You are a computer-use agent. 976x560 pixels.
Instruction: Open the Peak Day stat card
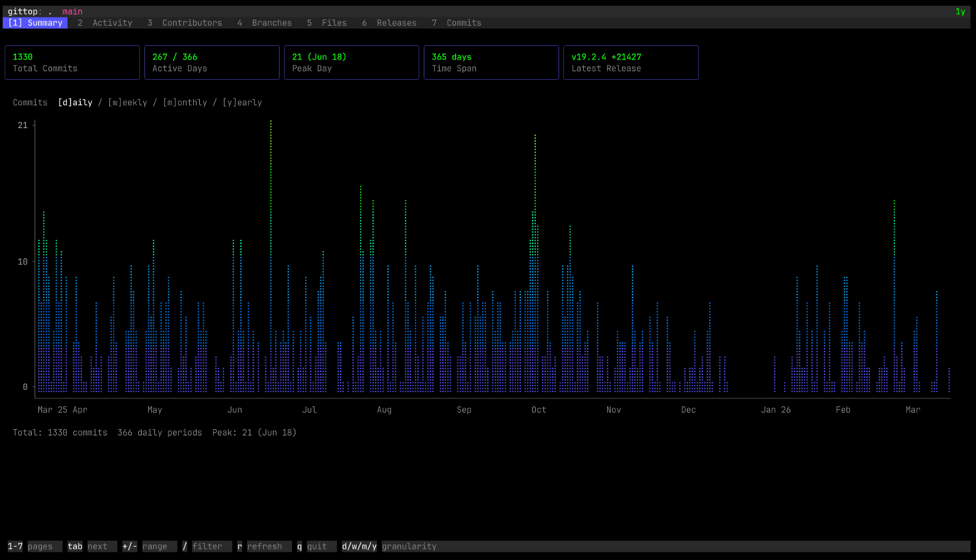(x=352, y=62)
